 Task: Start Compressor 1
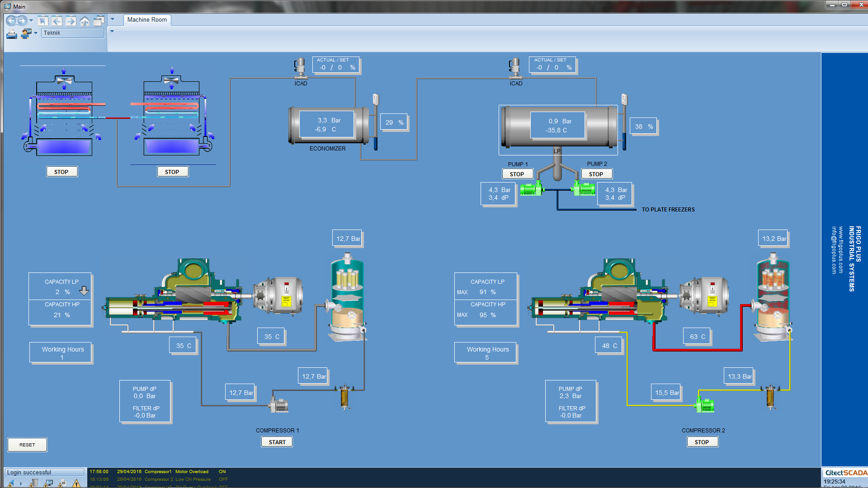point(277,441)
